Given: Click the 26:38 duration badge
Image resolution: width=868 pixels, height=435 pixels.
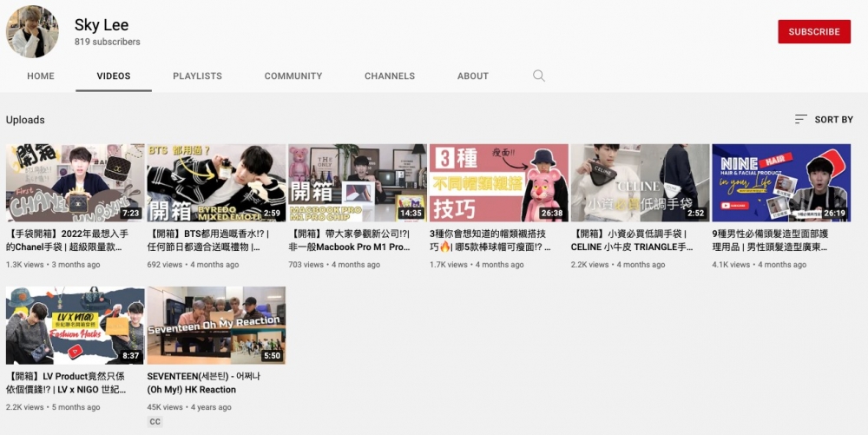Looking at the screenshot, I should click(552, 213).
